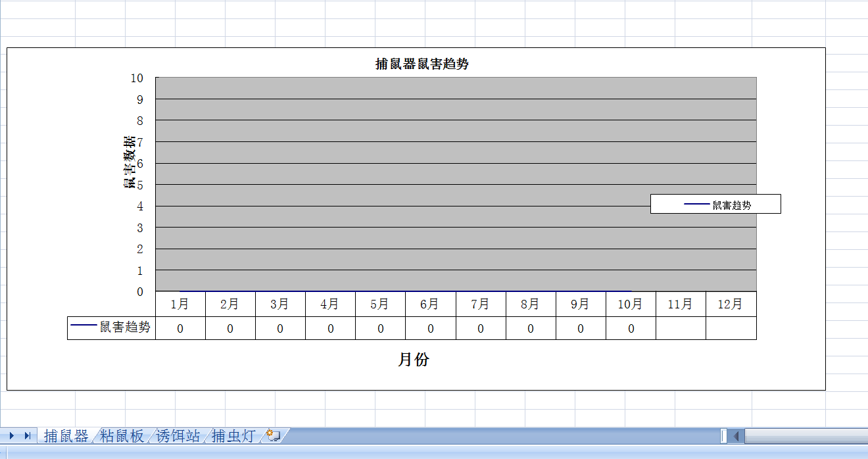Screen dimensions: 868x459
Task: Click the insert new worksheet icon
Action: coord(274,435)
